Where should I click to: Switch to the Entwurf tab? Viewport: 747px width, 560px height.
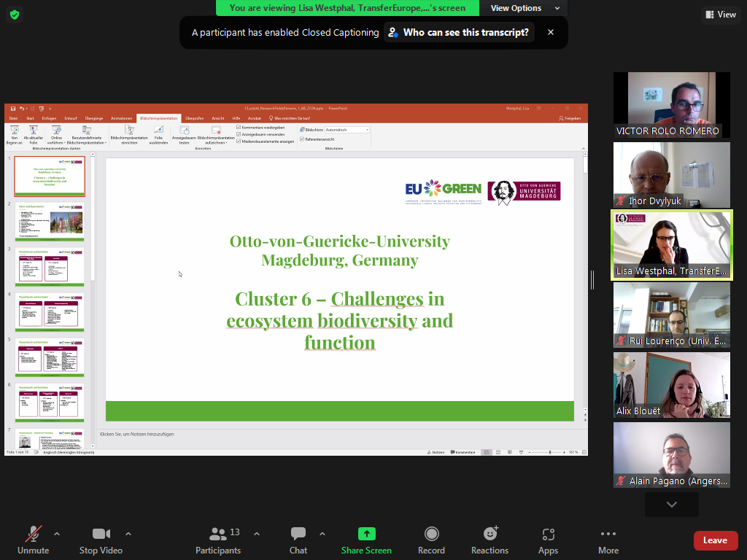click(71, 118)
